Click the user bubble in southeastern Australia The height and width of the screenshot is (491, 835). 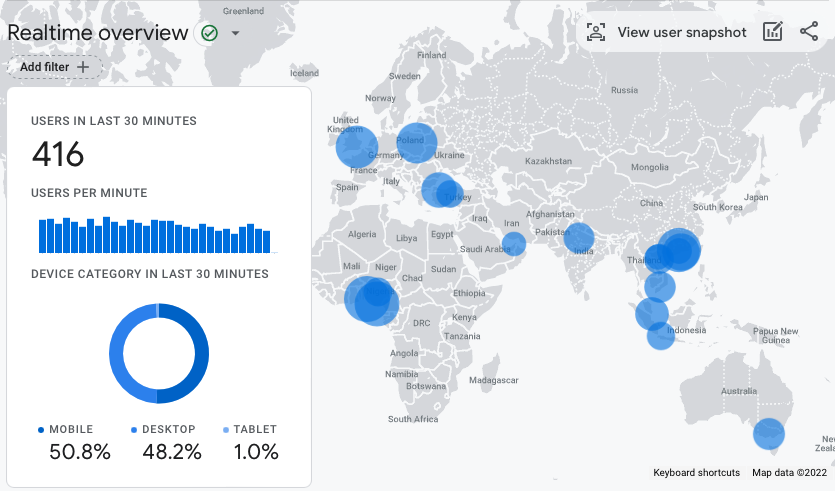[768, 433]
